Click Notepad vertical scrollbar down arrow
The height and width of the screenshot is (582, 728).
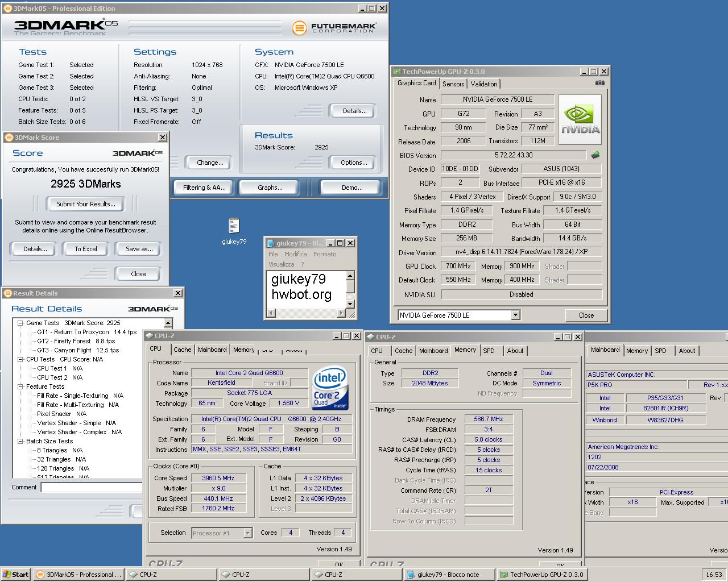[350, 305]
